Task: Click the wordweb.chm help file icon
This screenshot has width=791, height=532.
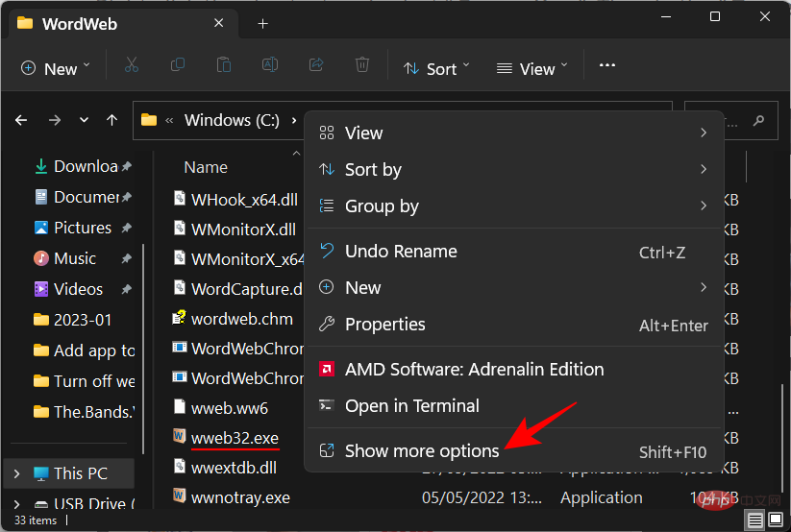Action: pyautogui.click(x=179, y=318)
